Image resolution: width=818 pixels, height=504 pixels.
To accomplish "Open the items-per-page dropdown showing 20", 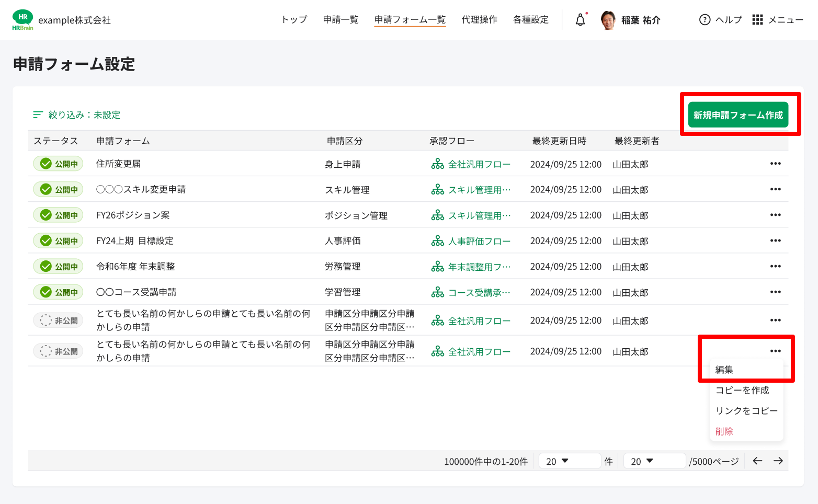I will (x=570, y=461).
